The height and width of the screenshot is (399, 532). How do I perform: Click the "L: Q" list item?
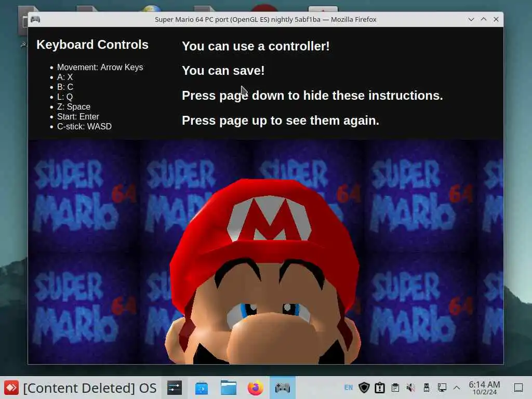coord(65,97)
